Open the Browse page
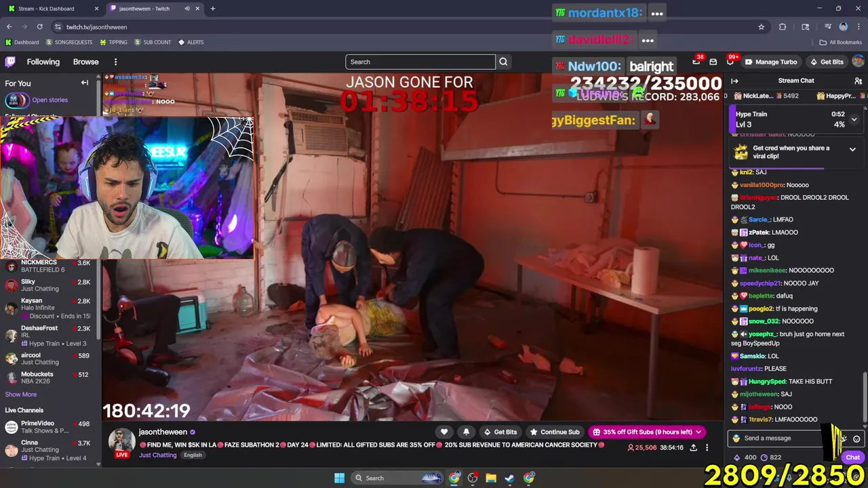 [86, 62]
